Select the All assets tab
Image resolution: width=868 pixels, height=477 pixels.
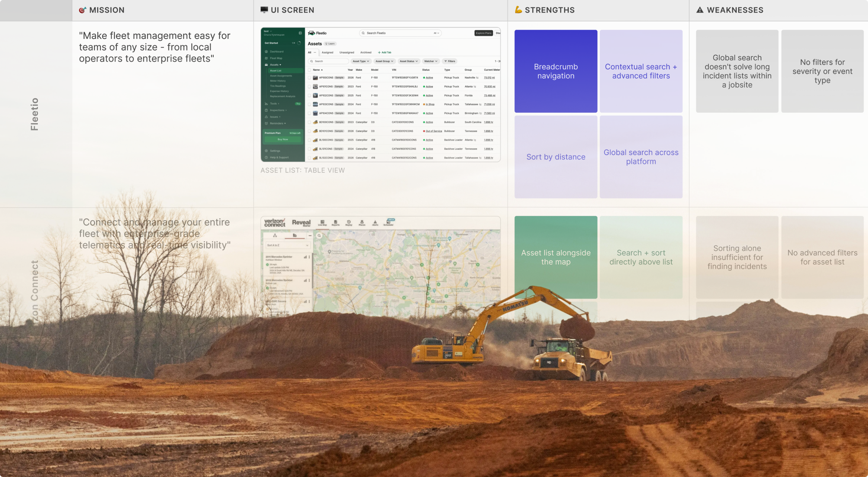pos(310,53)
